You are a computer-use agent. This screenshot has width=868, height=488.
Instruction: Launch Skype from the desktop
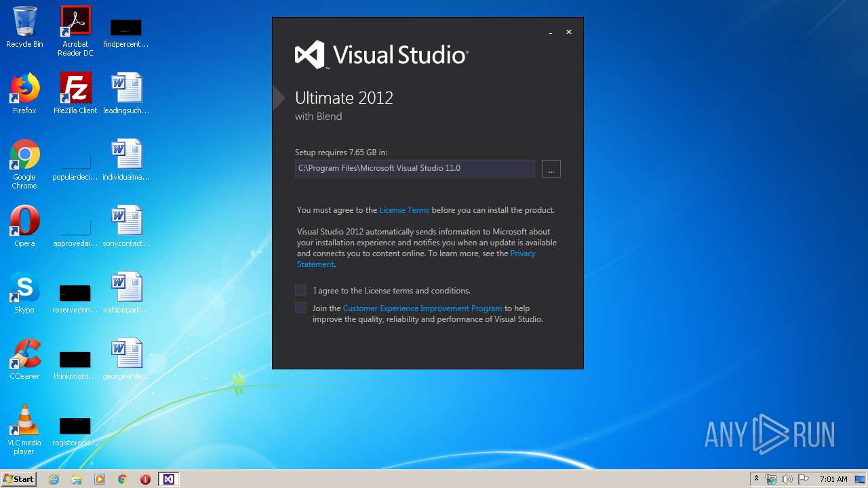pyautogui.click(x=24, y=293)
